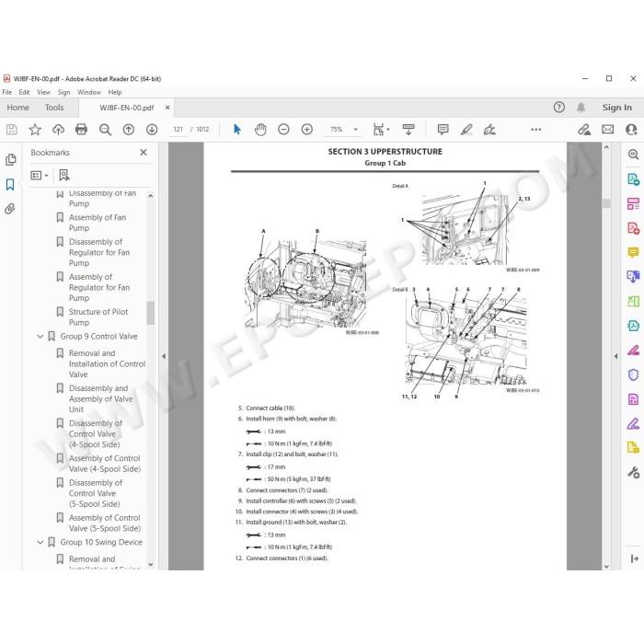Collapse left navigation pane arrow
Image resolution: width=644 pixels, height=644 pixels.
click(164, 356)
